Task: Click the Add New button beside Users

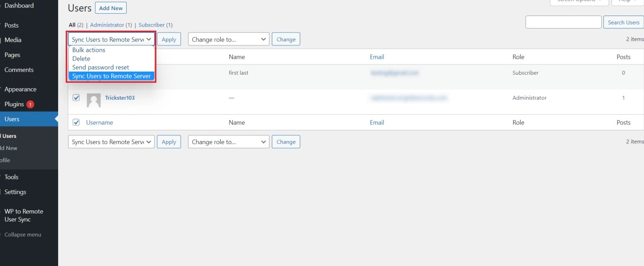Action: 111,8
